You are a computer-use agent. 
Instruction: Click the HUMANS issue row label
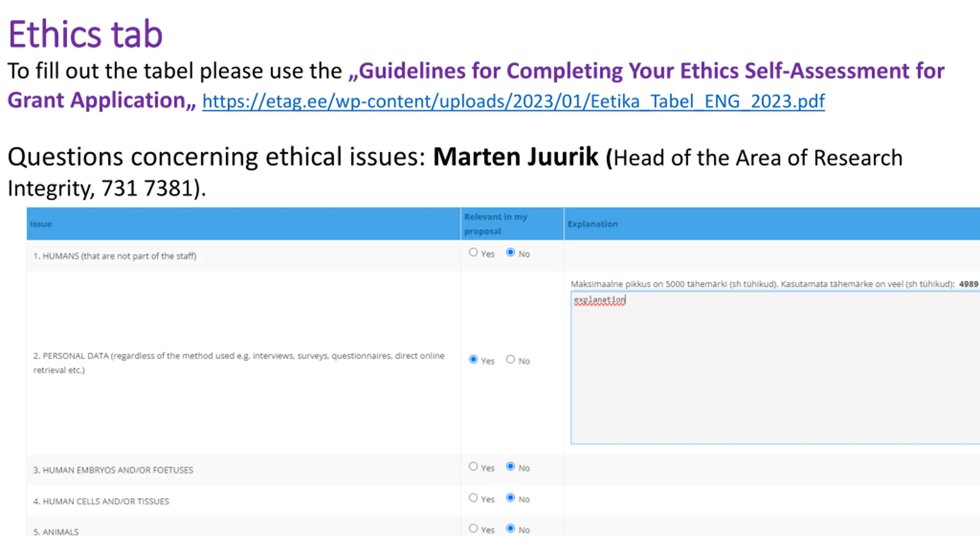click(115, 256)
